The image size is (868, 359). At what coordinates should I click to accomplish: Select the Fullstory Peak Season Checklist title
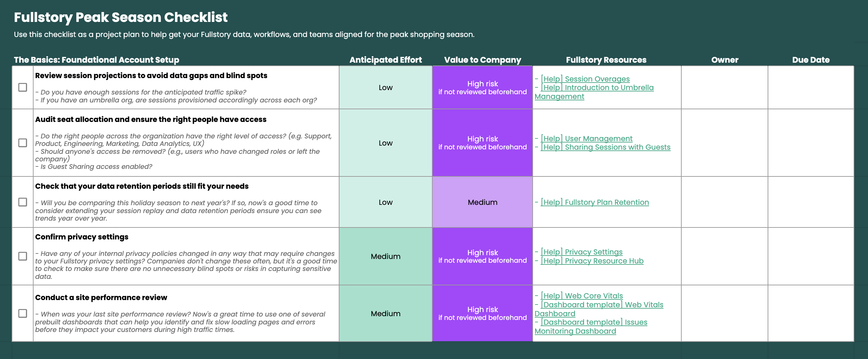tap(121, 17)
